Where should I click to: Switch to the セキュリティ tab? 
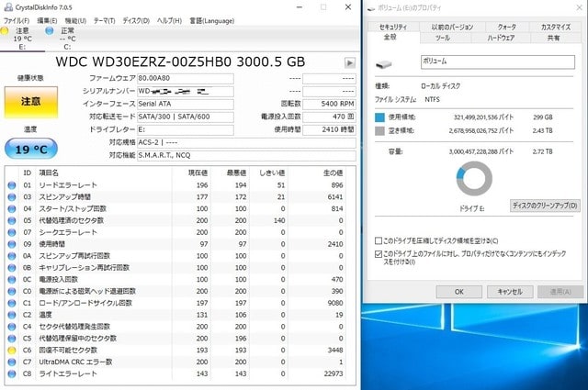click(x=394, y=27)
